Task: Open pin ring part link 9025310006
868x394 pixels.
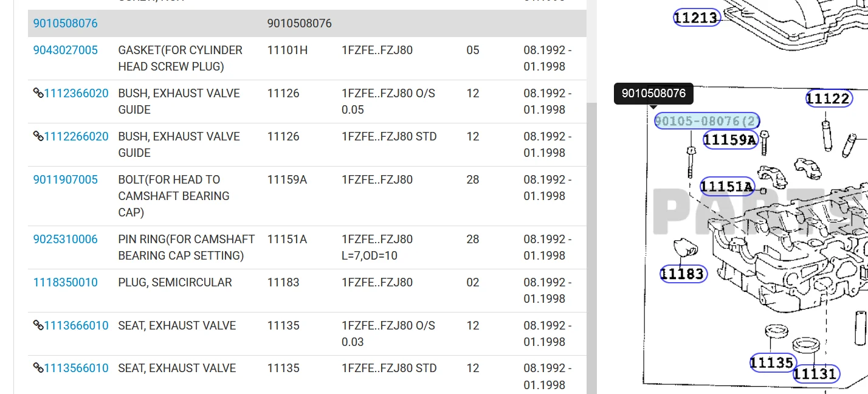Action: pos(65,239)
